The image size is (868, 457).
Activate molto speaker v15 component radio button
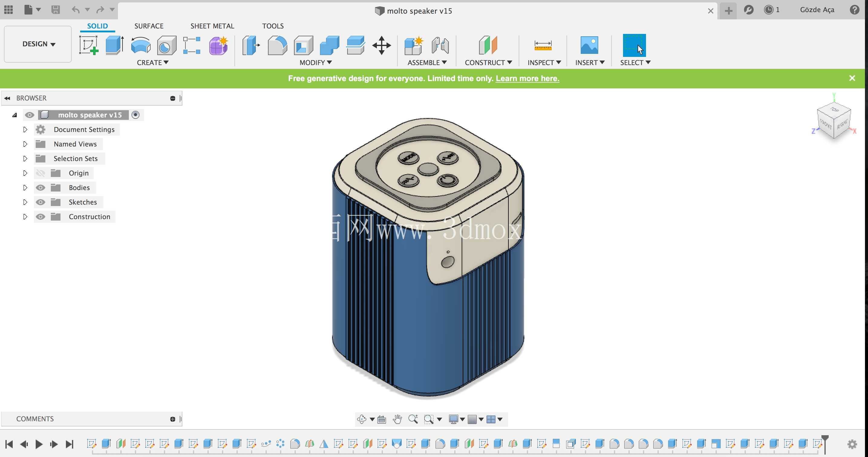click(x=135, y=115)
